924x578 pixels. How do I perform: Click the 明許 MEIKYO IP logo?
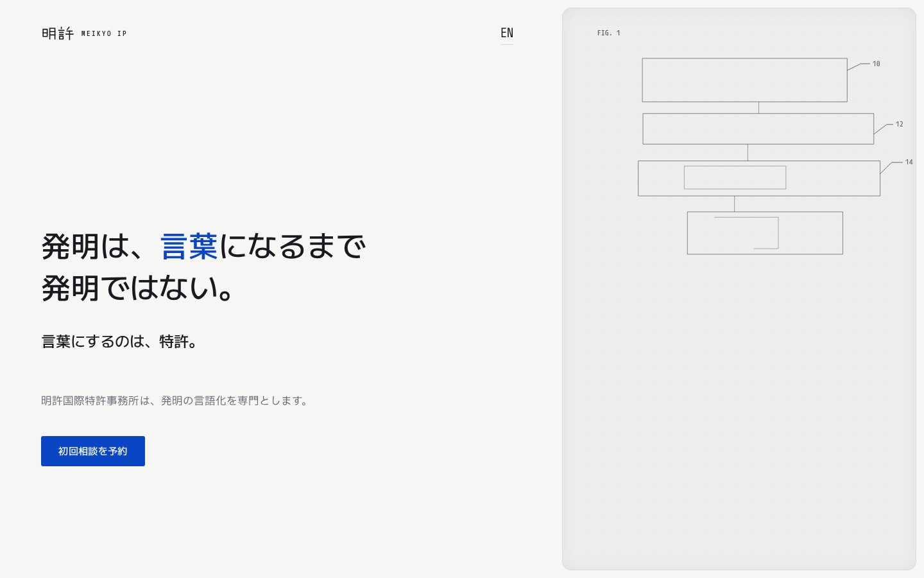click(84, 33)
